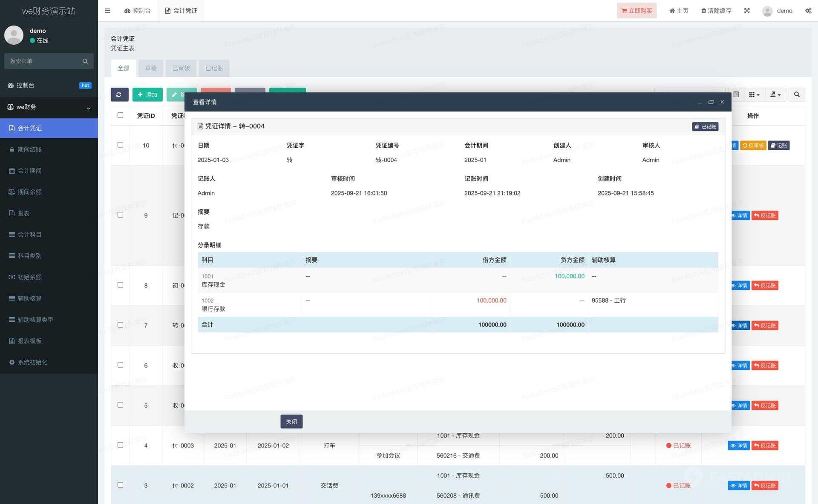Screen dimensions: 818x504
Task: Open the columns visibility dropdown
Action: pos(754,94)
